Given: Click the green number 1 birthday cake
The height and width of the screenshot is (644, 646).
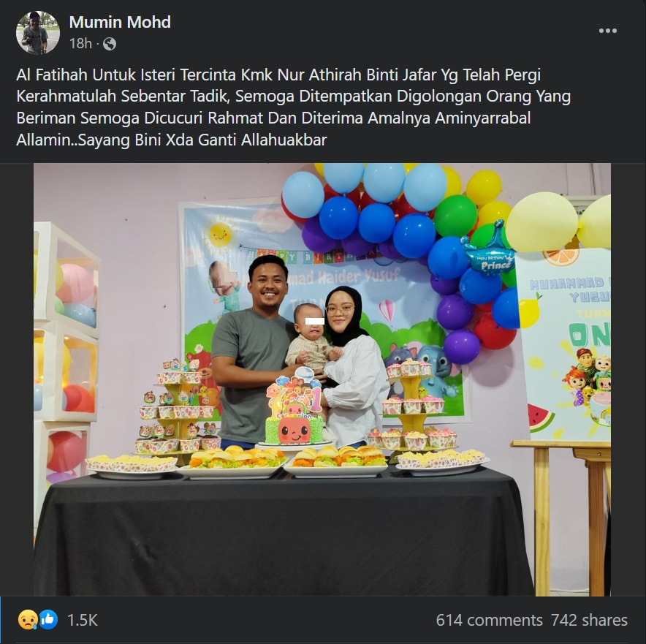Looking at the screenshot, I should [294, 414].
